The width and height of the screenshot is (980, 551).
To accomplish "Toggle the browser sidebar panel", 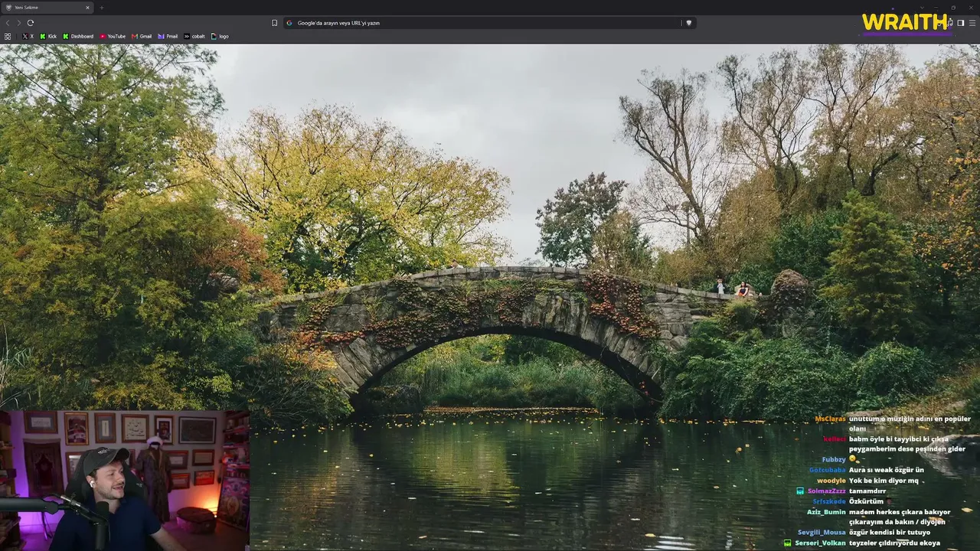I will (x=960, y=23).
